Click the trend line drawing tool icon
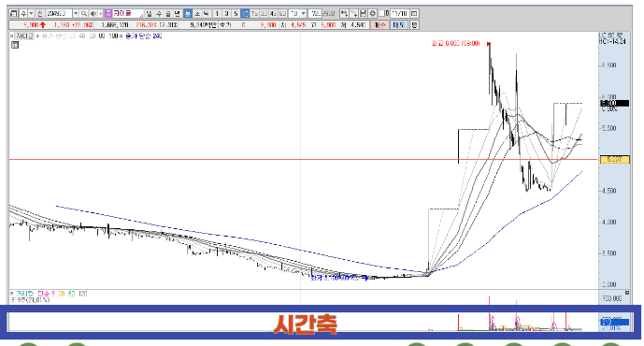The height and width of the screenshot is (346, 644). pyautogui.click(x=353, y=14)
